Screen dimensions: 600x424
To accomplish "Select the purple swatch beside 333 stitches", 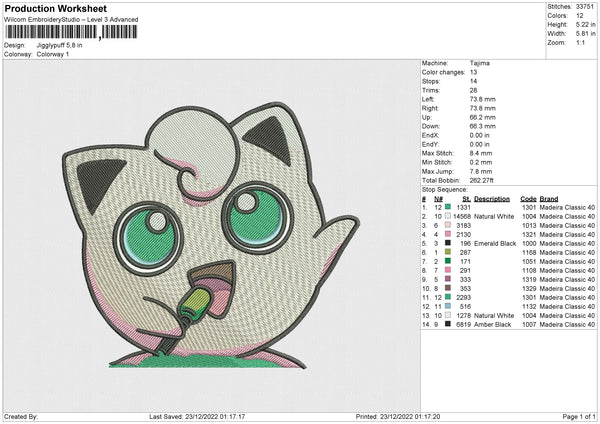I will point(448,279).
